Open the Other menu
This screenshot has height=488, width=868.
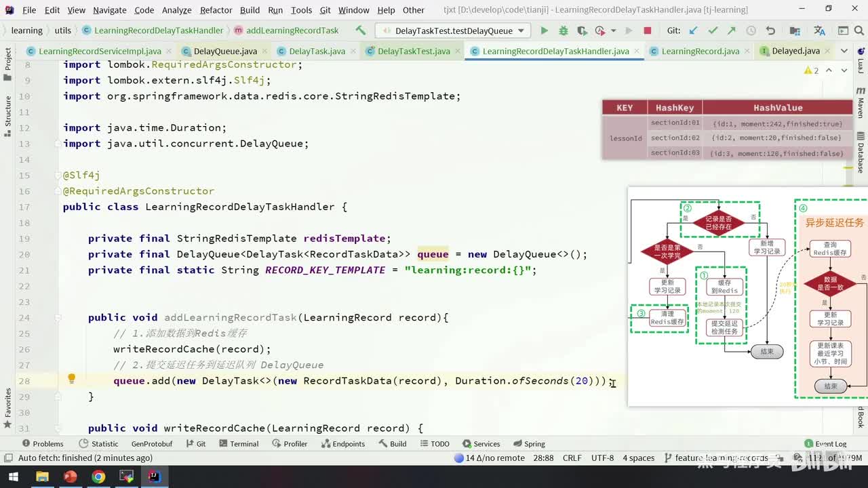(413, 10)
